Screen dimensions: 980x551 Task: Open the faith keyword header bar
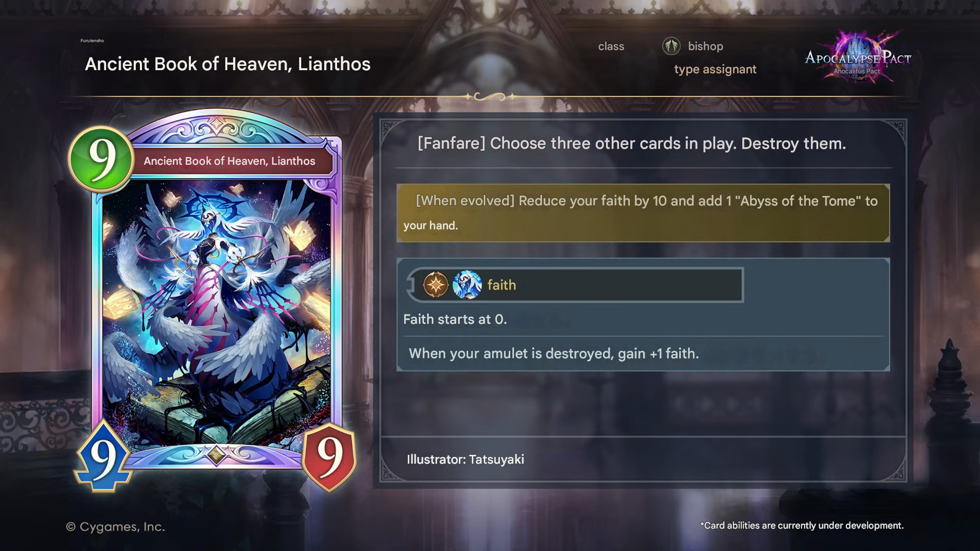click(x=576, y=285)
